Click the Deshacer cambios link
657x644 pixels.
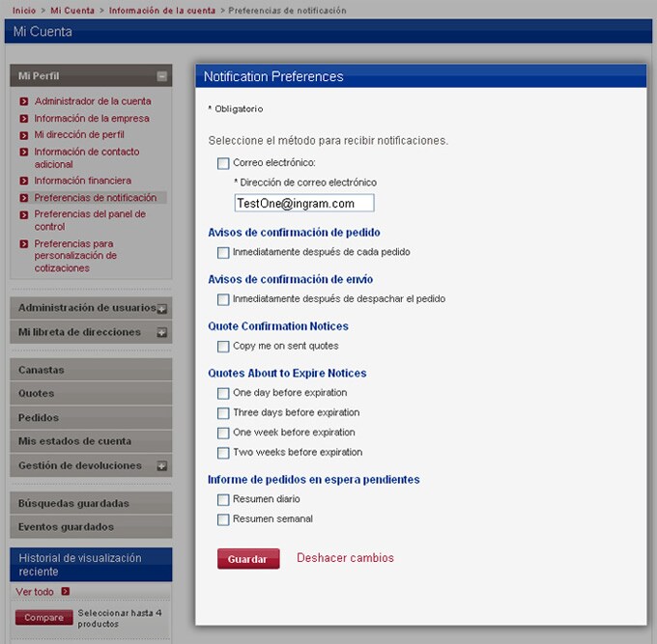[345, 558]
